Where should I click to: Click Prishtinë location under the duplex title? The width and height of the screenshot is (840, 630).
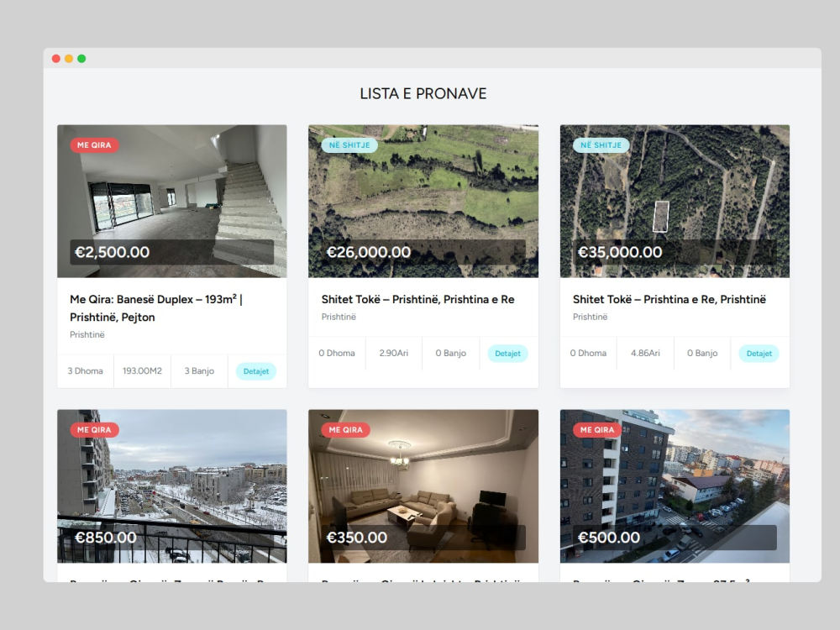(x=87, y=335)
